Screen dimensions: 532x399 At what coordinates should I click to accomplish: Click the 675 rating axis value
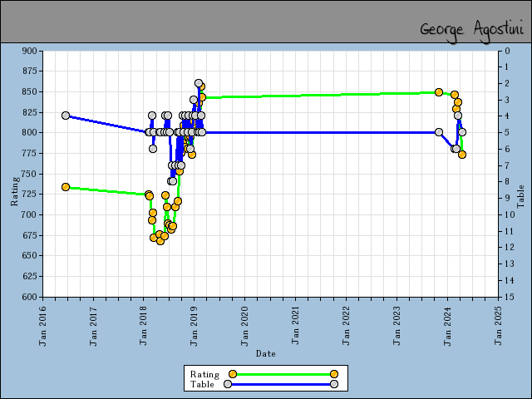click(x=30, y=235)
